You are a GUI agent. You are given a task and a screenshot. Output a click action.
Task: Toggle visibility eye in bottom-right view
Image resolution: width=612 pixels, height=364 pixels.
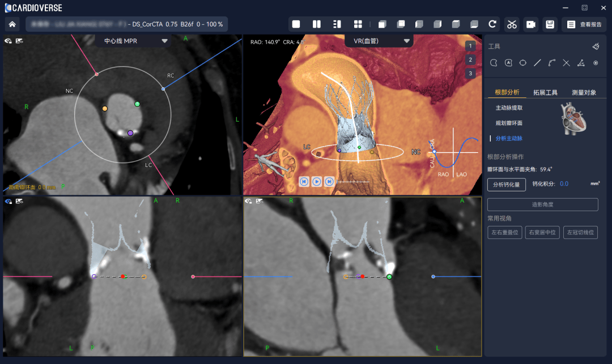coord(248,201)
